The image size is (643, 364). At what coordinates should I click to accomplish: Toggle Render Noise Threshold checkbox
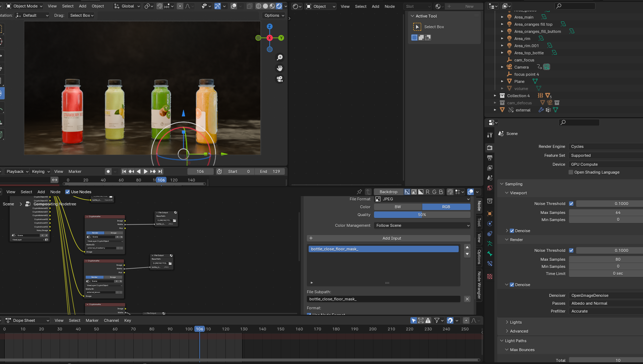tap(571, 250)
